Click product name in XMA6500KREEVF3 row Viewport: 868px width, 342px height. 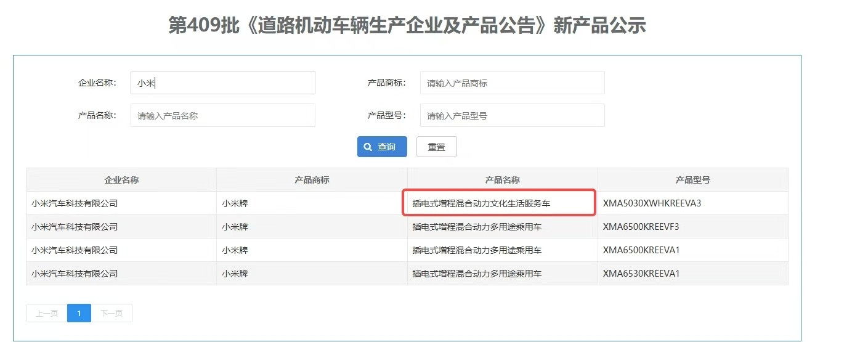click(x=477, y=227)
